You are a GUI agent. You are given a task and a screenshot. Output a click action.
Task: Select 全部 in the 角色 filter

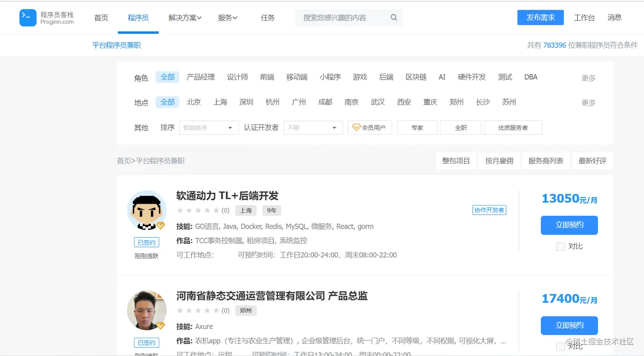(167, 77)
